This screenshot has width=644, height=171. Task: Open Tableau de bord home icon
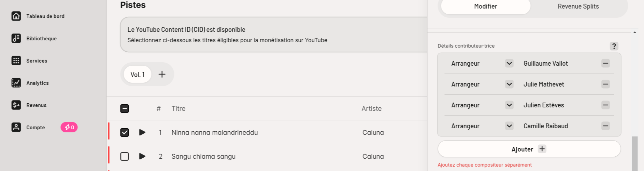[x=16, y=16]
